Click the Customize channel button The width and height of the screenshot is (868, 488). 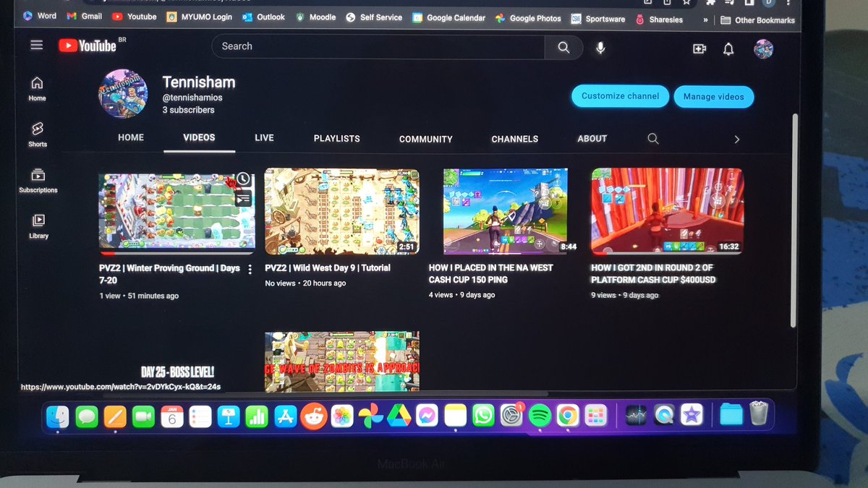point(620,95)
